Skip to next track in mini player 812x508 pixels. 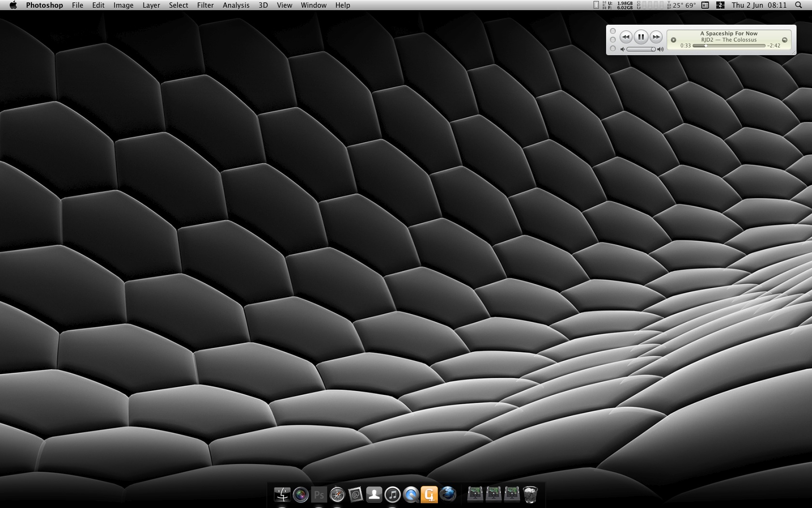(x=656, y=37)
